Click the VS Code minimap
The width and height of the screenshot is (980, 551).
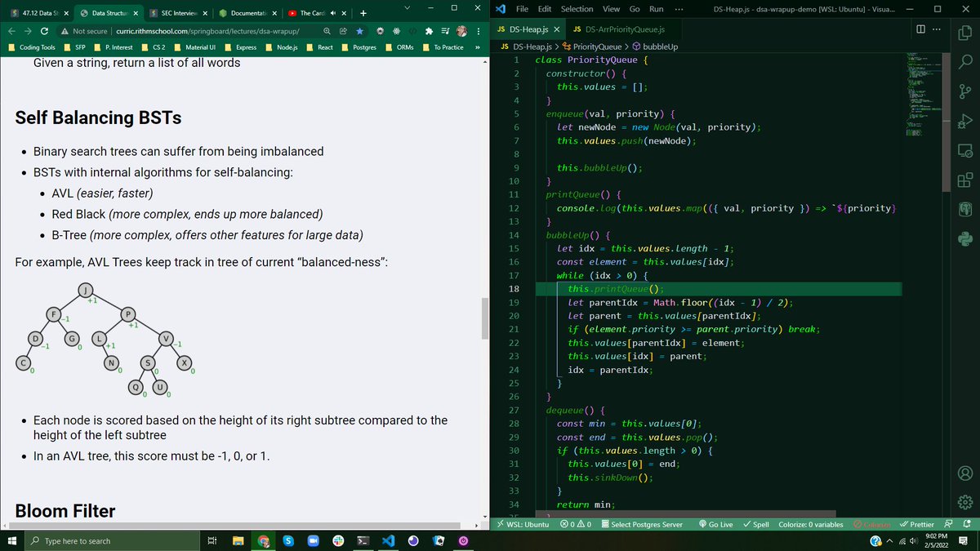(923, 94)
